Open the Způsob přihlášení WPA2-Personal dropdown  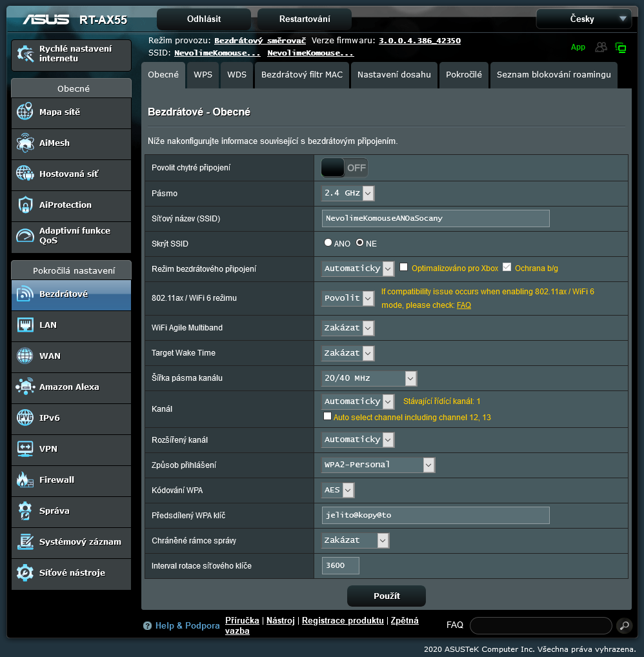pyautogui.click(x=378, y=465)
